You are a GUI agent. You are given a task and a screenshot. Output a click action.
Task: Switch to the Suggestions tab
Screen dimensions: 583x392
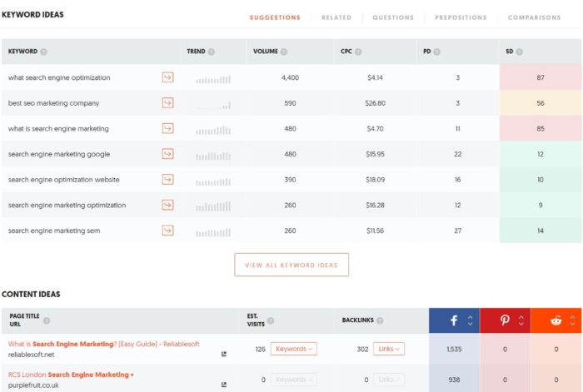[275, 17]
